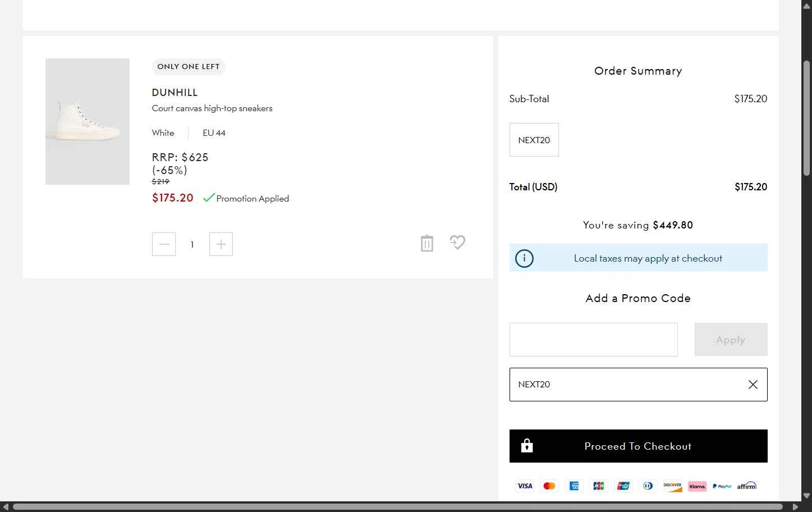
Task: Click the Affirm payment icon
Action: click(746, 486)
